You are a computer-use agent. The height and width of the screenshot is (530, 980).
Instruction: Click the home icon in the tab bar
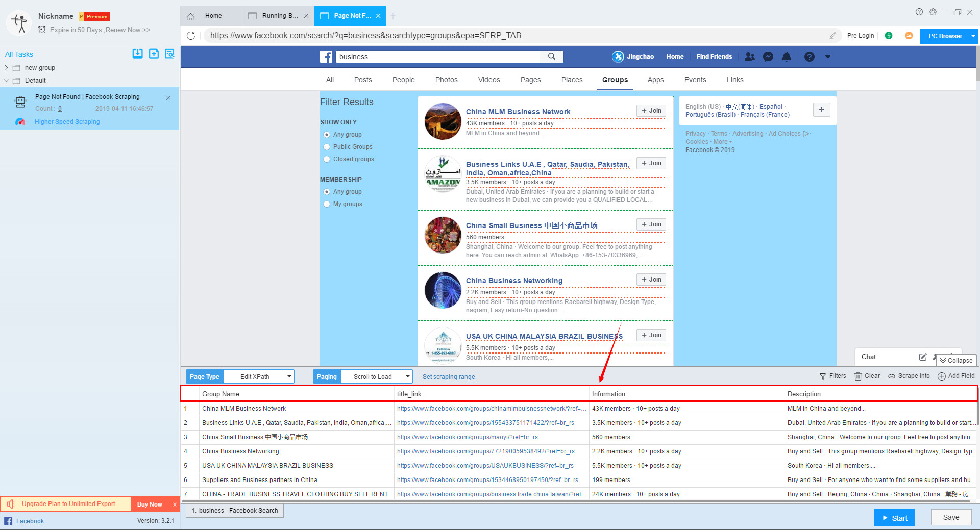[x=190, y=16]
